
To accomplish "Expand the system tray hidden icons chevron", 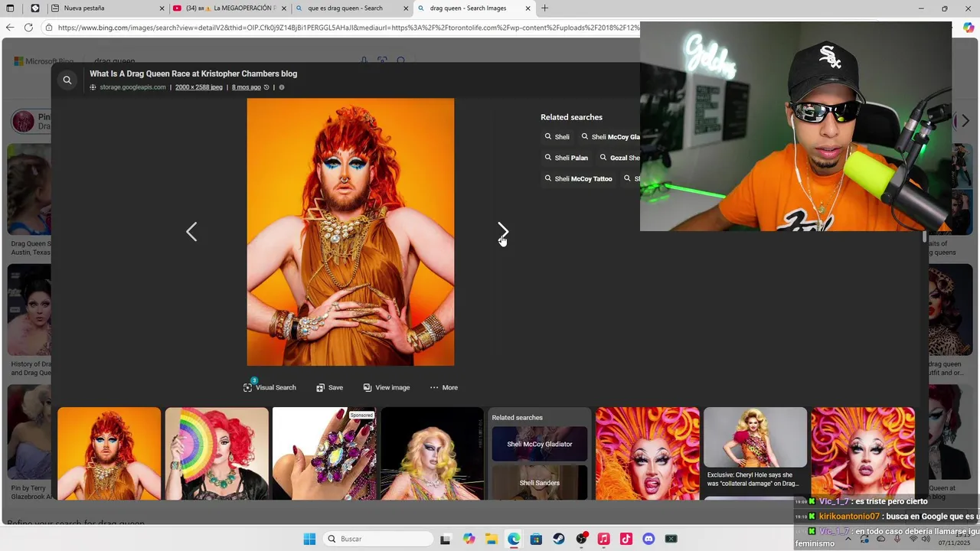I will click(x=848, y=539).
